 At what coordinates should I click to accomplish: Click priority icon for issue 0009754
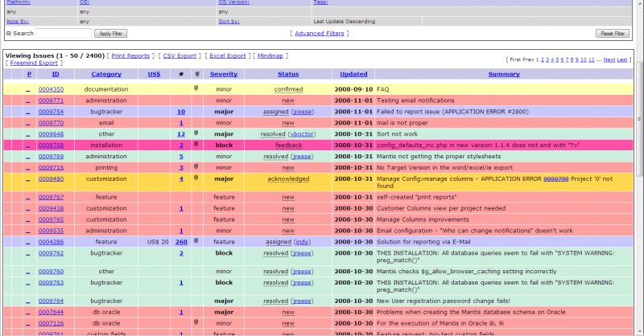[x=28, y=112]
